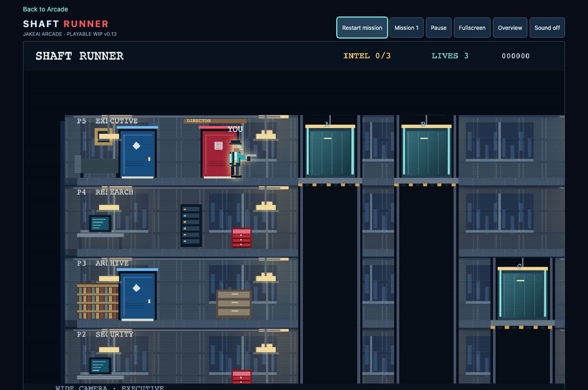The height and width of the screenshot is (390, 588).
Task: Click the JAKEAI ARCADE version subtitle
Action: [70, 34]
